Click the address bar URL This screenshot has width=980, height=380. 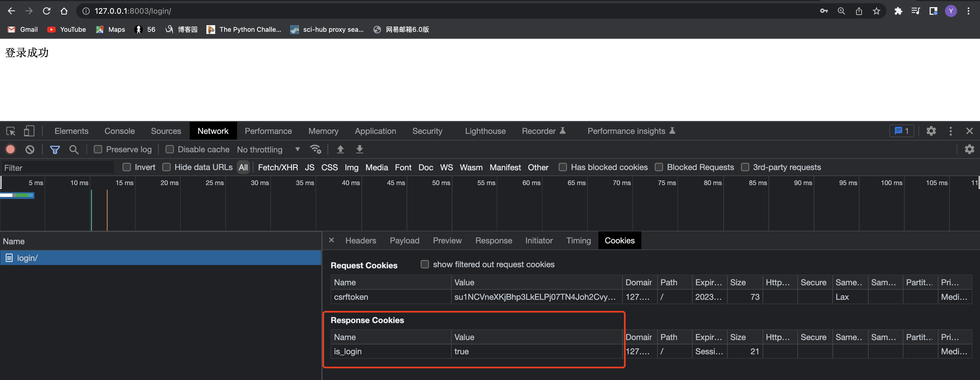click(x=133, y=11)
